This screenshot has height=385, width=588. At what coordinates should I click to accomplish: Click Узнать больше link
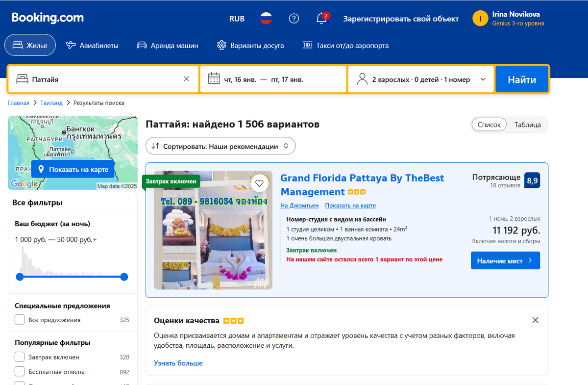(x=178, y=363)
